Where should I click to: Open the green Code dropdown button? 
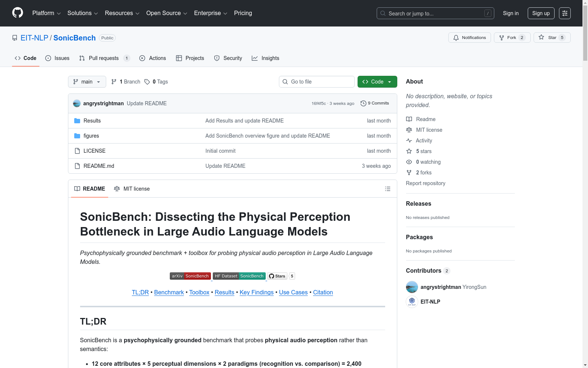pos(377,82)
